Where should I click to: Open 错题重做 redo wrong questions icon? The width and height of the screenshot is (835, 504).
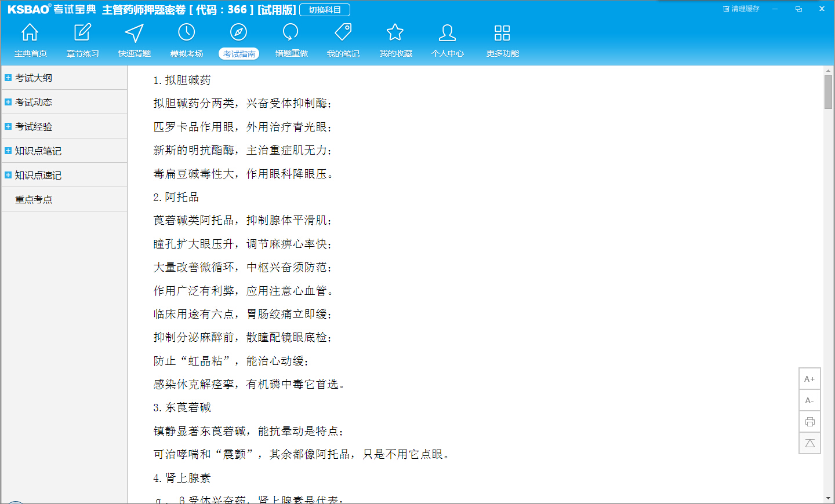pyautogui.click(x=291, y=32)
